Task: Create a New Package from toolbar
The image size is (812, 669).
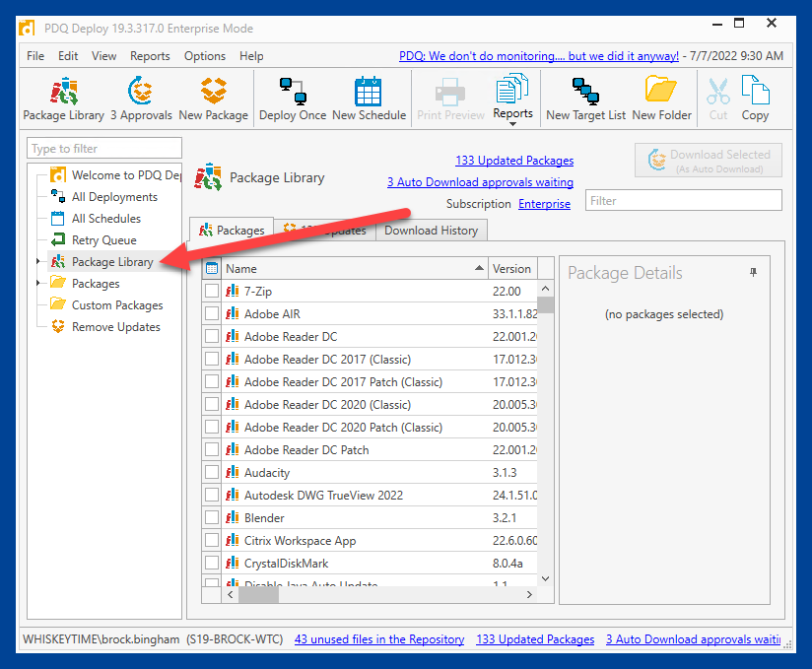Action: pyautogui.click(x=214, y=100)
